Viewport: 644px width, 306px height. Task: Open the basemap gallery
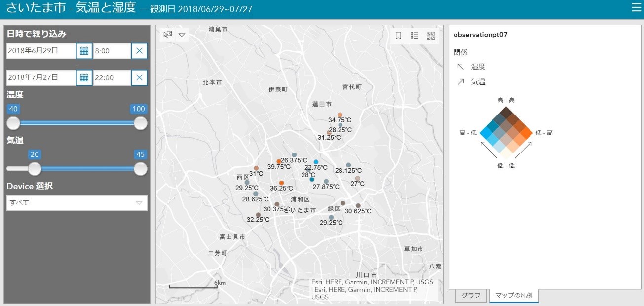[x=431, y=36]
